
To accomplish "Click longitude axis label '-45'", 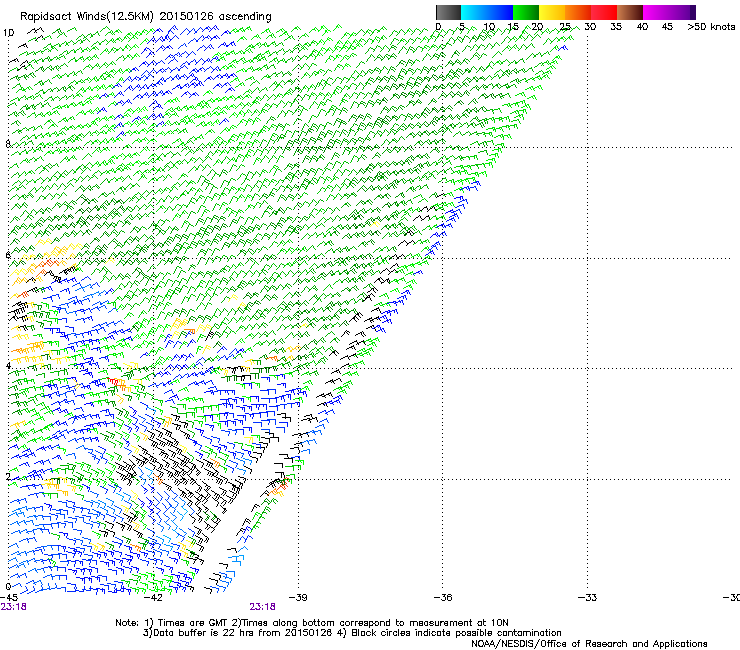I will pos(9,598).
